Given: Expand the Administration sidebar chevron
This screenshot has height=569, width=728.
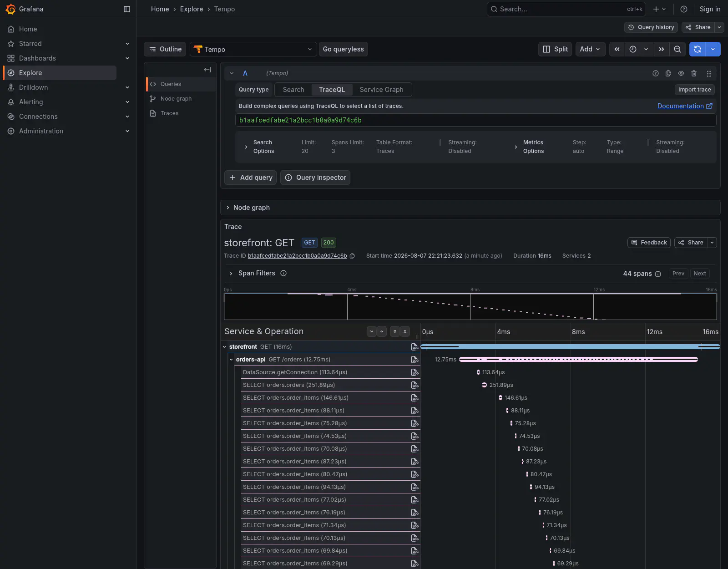Looking at the screenshot, I should coord(127,131).
